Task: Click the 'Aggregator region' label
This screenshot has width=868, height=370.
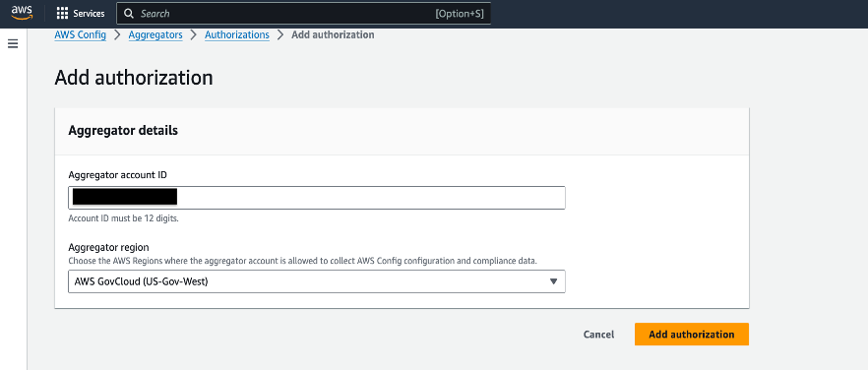Action: click(x=108, y=248)
